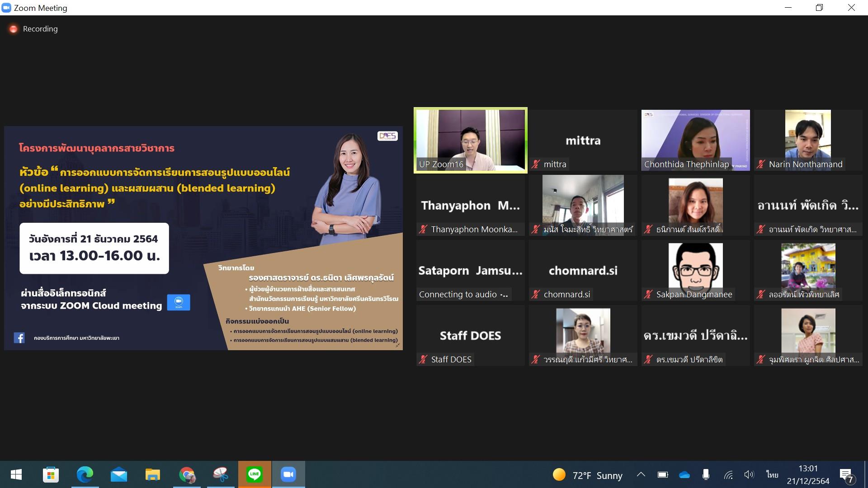Open the notification center with 7 alerts
This screenshot has height=488, width=868.
847,475
